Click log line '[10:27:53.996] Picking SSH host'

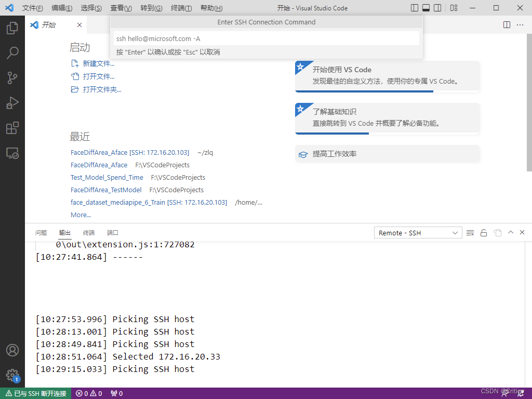[x=115, y=320]
